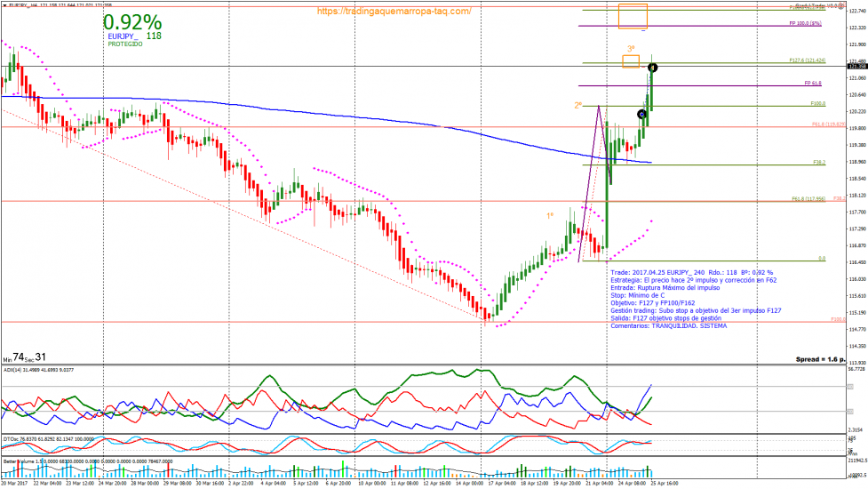The image size is (868, 489).
Task: Select the upper black circle marker on last candle
Action: point(652,68)
